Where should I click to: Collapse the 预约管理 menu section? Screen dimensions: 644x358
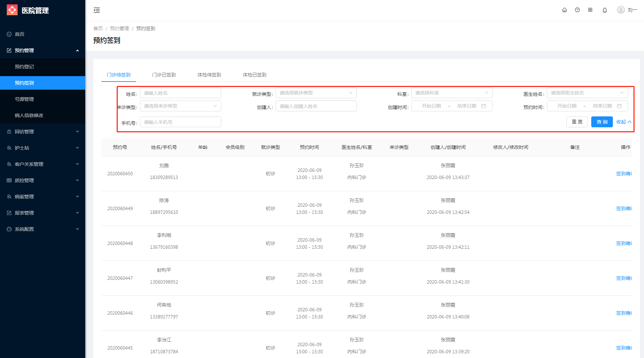pyautogui.click(x=77, y=50)
